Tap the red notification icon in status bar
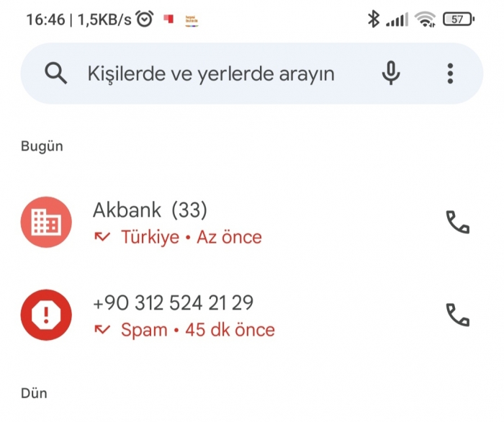This screenshot has width=504, height=422. [x=168, y=19]
